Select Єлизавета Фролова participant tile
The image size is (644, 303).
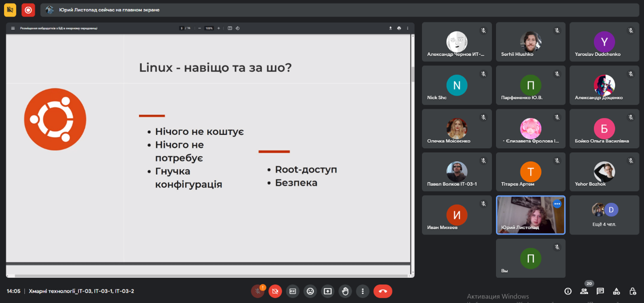(x=530, y=128)
